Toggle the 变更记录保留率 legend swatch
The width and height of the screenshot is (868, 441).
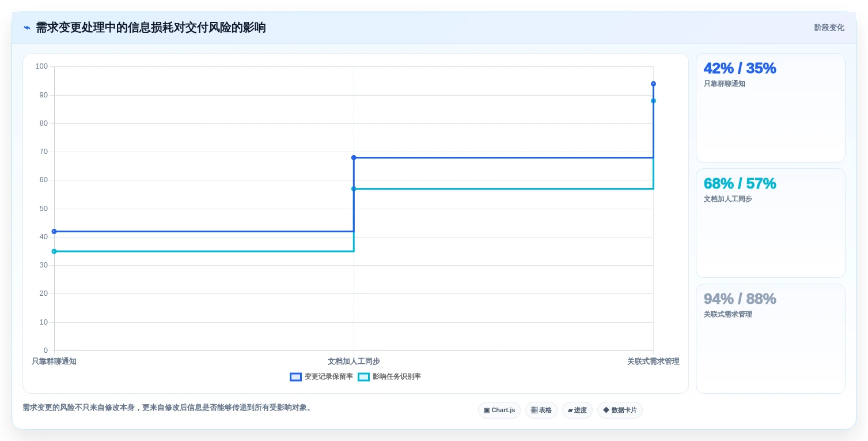tap(295, 377)
